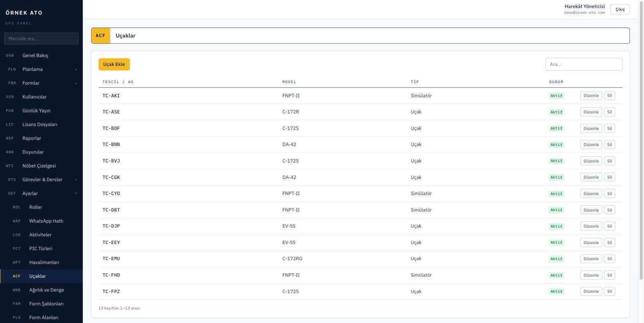Expand the Formlar sidebar section
644x323 pixels.
(41, 83)
